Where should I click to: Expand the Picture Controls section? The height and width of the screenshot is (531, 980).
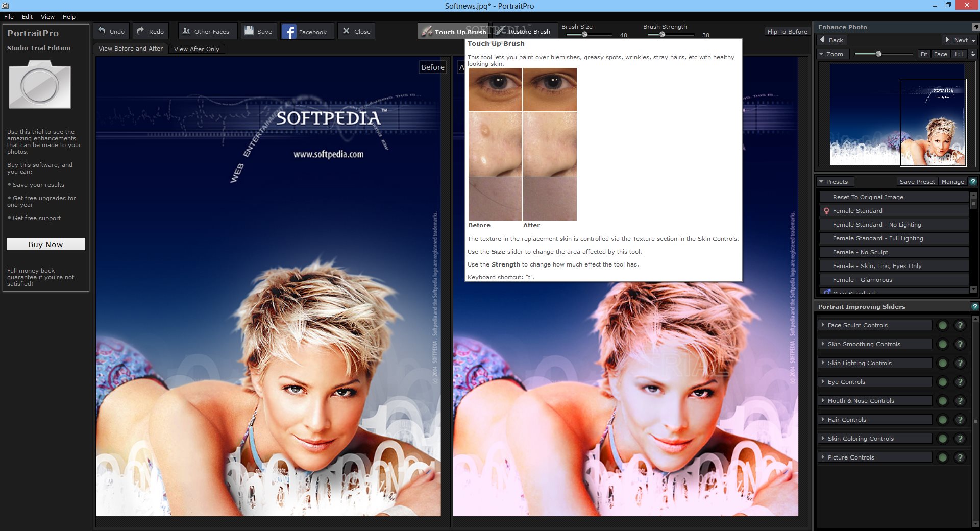click(x=875, y=457)
